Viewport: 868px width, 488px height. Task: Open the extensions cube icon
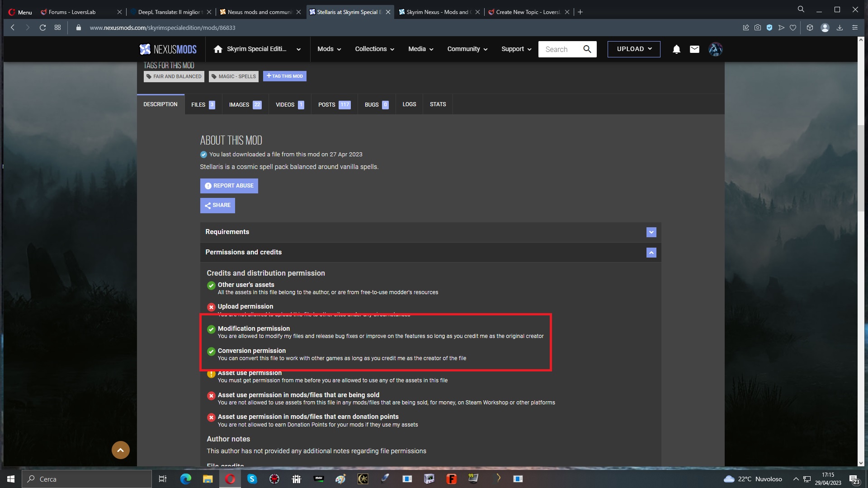810,28
